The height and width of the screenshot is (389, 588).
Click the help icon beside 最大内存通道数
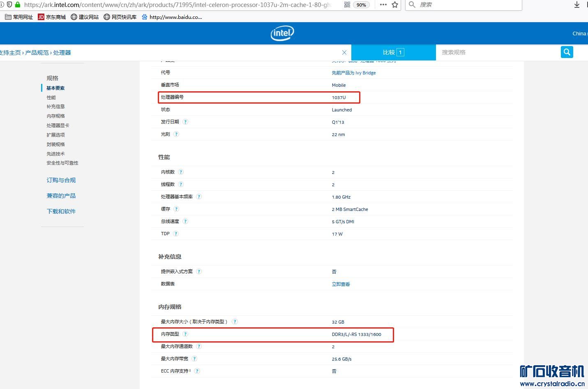pyautogui.click(x=199, y=346)
